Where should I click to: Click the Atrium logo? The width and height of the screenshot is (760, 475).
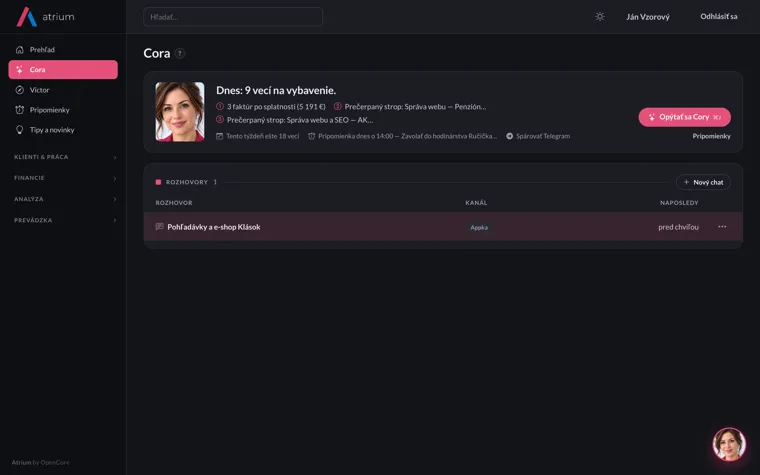(45, 17)
